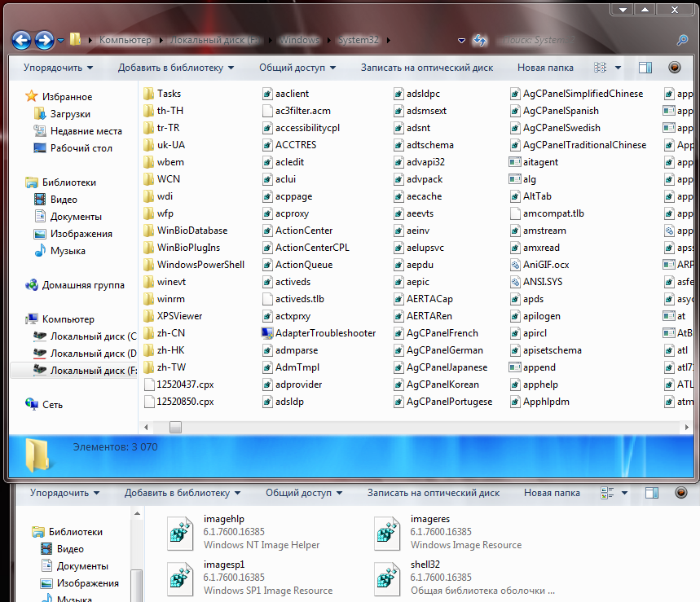Toggle the preview pane in System32 window
Screen dimensions: 700x602
tap(645, 68)
